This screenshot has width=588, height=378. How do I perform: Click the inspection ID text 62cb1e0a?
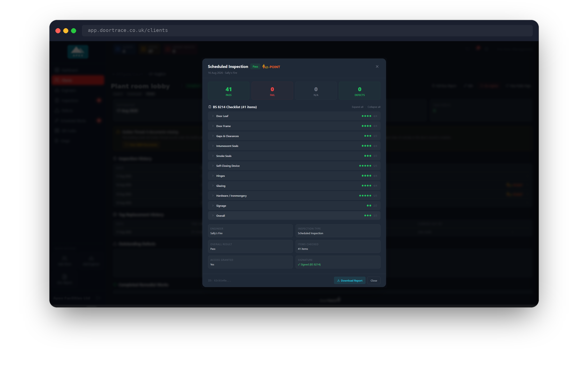click(x=219, y=281)
